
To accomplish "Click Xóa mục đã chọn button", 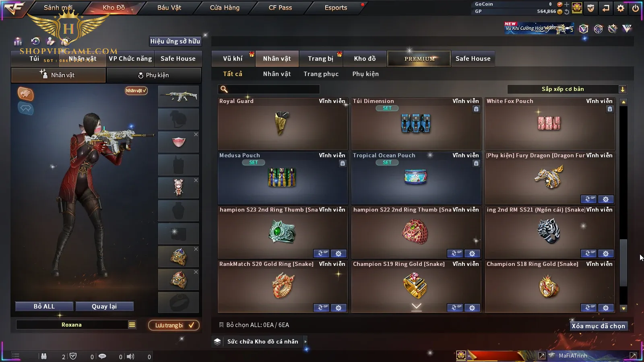I will click(x=598, y=326).
